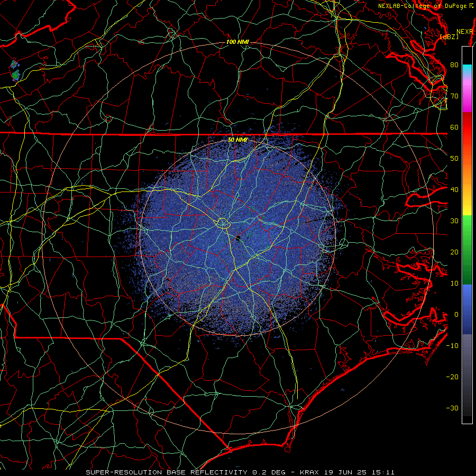Select the 100 NMI range ring label
The height and width of the screenshot is (476, 476).
point(237,42)
